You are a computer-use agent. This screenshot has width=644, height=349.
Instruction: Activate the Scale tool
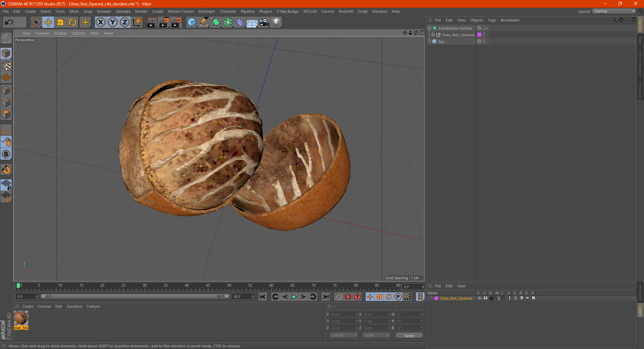click(60, 22)
